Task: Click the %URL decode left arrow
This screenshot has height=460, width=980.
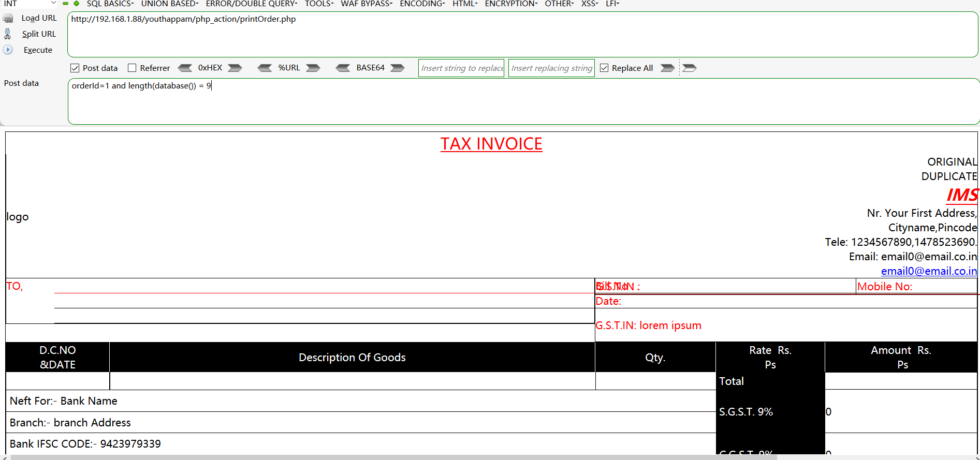Action: click(x=265, y=68)
